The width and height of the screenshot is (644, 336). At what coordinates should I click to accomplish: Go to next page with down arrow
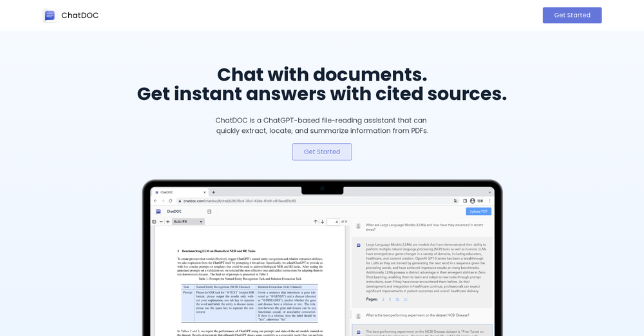[322, 222]
